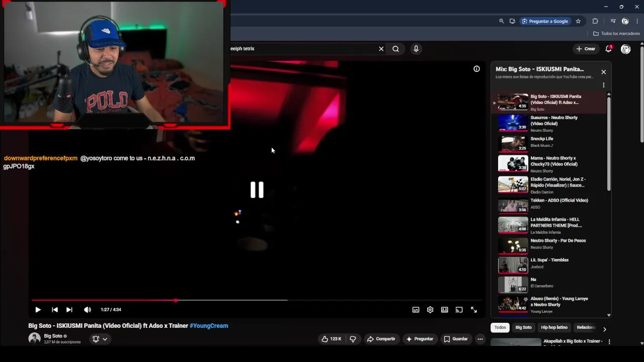Open the Crear create menu

click(586, 49)
